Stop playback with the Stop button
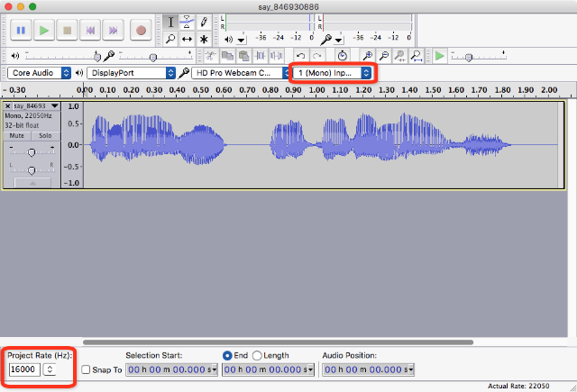This screenshot has width=577, height=392. [x=67, y=30]
